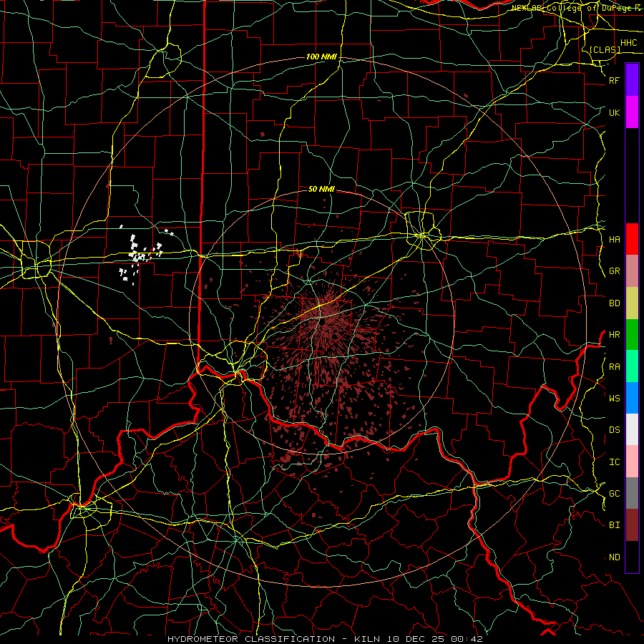Click the BI legend label
Viewport: 644px width, 644px height.
coord(614,525)
